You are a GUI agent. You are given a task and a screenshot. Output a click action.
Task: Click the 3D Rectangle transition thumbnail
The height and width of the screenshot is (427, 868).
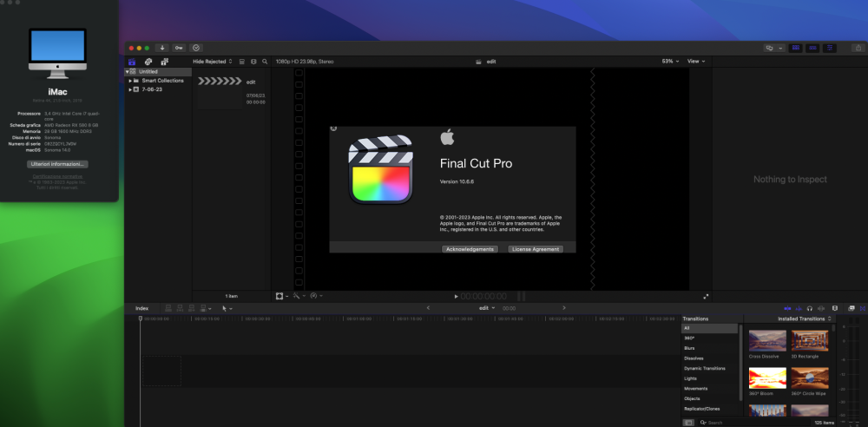point(810,340)
